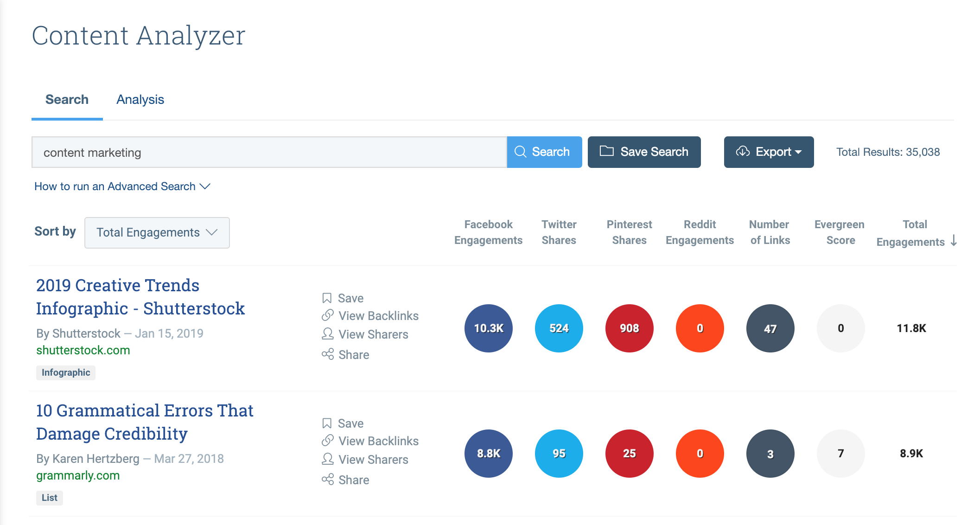
Task: Click the Infographic tag label
Action: tap(66, 372)
